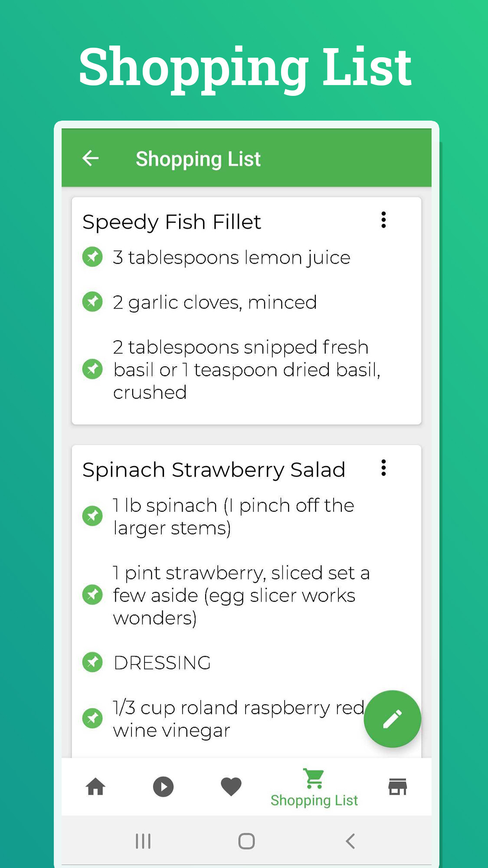The height and width of the screenshot is (868, 488).
Task: Toggle the raspberry red wine vinegar check
Action: pyautogui.click(x=92, y=718)
